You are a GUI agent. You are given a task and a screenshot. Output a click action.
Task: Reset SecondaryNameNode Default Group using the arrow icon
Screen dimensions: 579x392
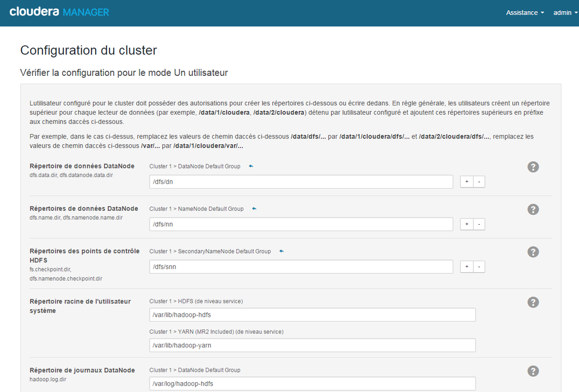click(x=281, y=251)
